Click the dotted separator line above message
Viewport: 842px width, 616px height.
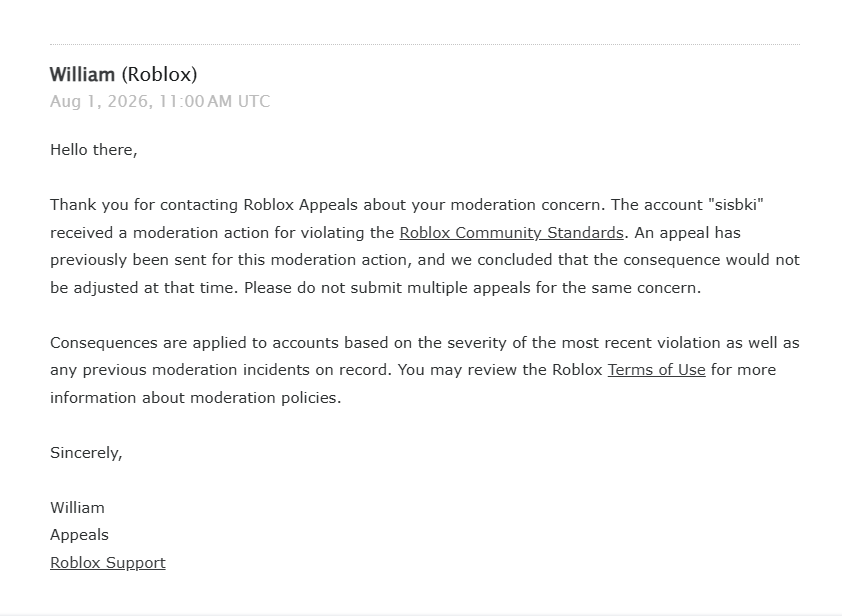(x=425, y=44)
